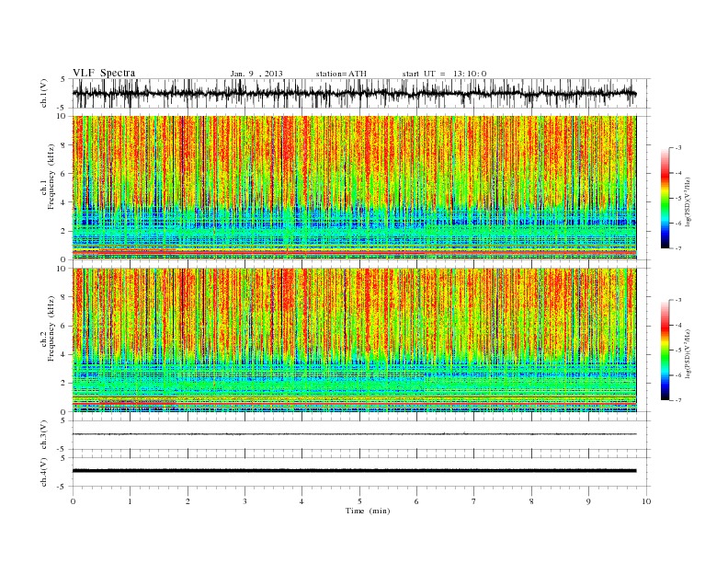This screenshot has width=728, height=563.
Task: Click the "ch.4(V)" axis label
Action: (x=44, y=473)
